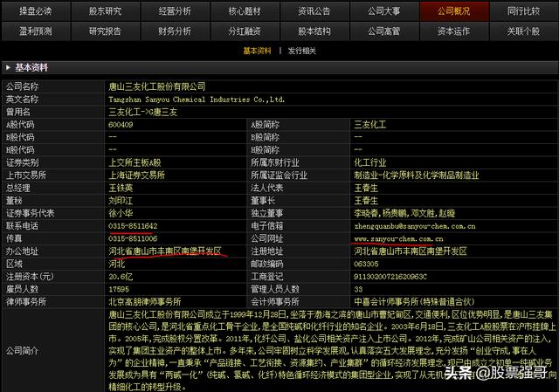The image size is (559, 392).
Task: Click registered capital 20.6亿
Action: pos(121,277)
